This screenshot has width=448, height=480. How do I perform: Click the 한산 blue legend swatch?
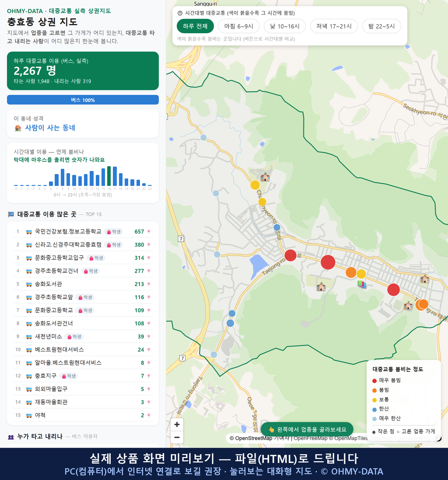374,410
